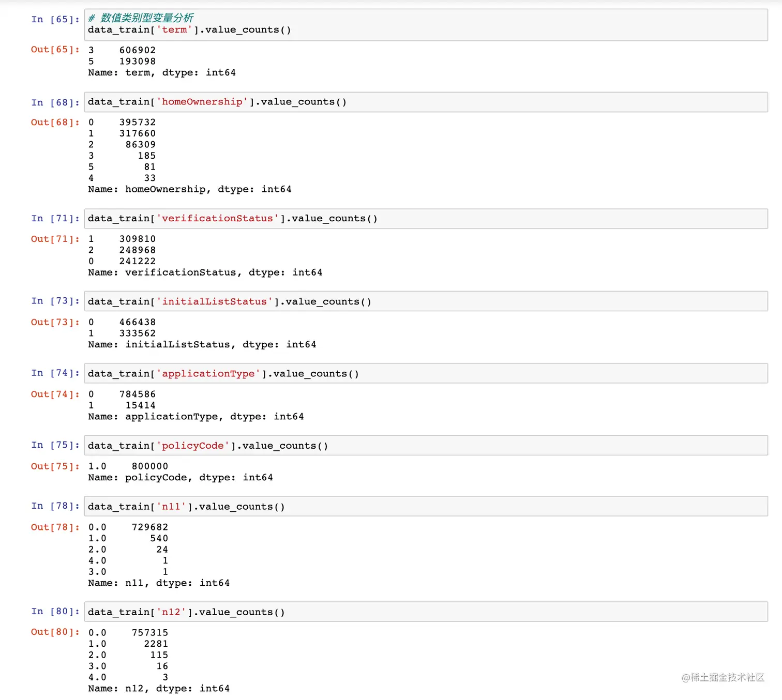
Task: Click the In [73] prompt label
Action: 55,301
